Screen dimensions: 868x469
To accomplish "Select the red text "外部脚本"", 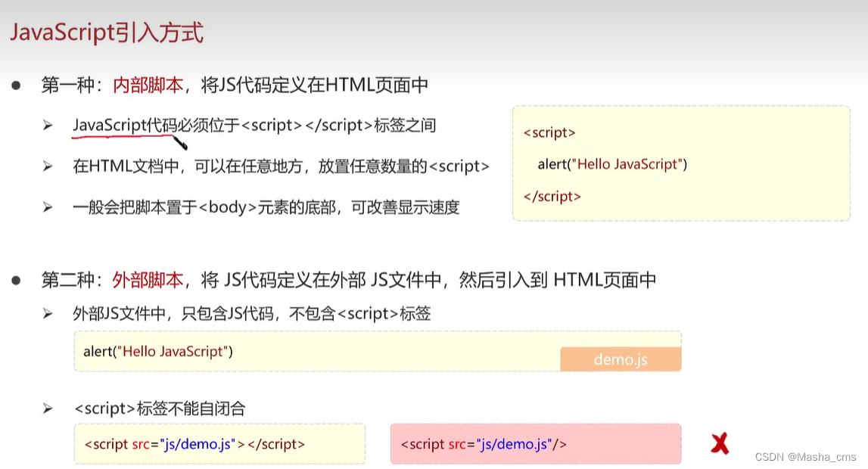I will [148, 280].
